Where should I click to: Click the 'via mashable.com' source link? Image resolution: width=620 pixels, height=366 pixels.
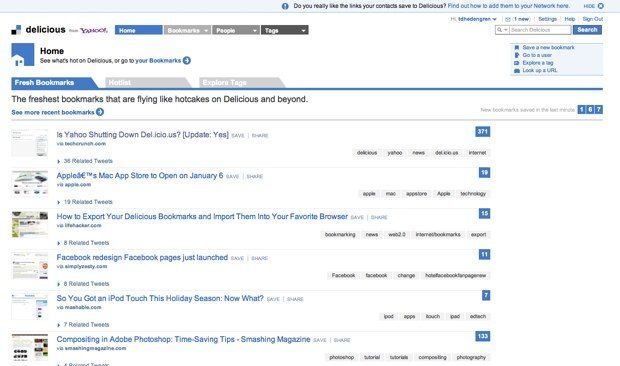click(79, 307)
